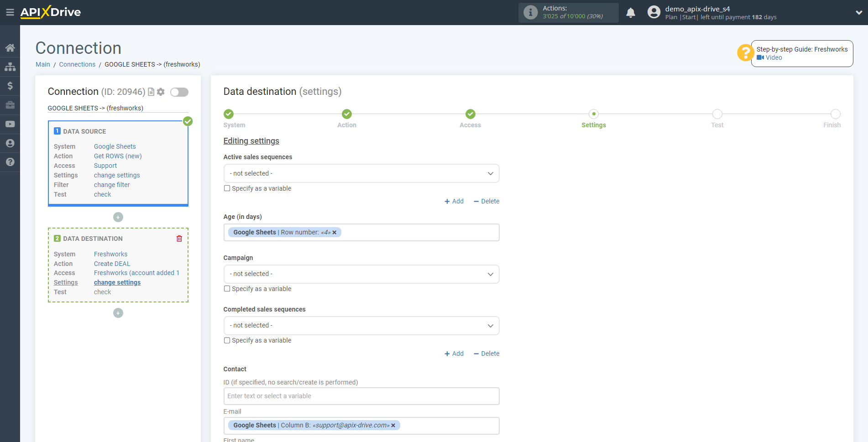Select the Settings step
This screenshot has height=442, width=868.
tap(594, 114)
